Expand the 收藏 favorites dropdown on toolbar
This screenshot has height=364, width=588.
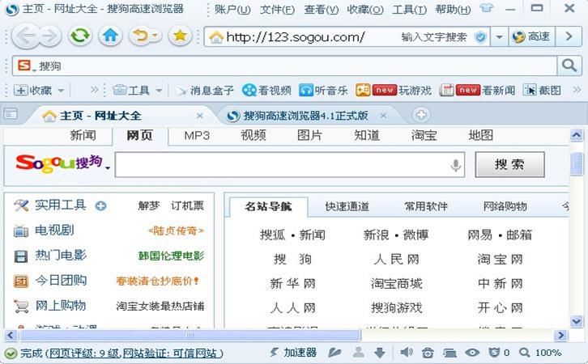(60, 91)
